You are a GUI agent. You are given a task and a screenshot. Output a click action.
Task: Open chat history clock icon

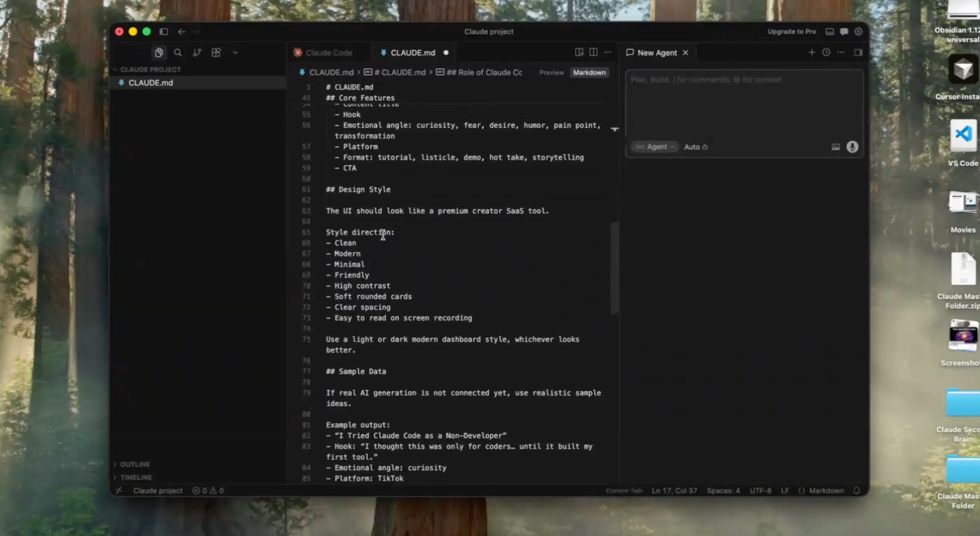826,53
